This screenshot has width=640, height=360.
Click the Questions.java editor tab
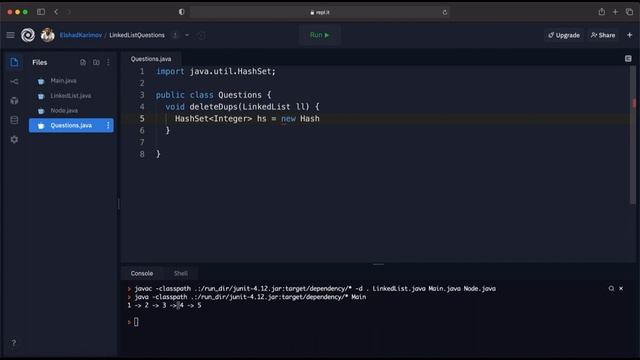(151, 59)
